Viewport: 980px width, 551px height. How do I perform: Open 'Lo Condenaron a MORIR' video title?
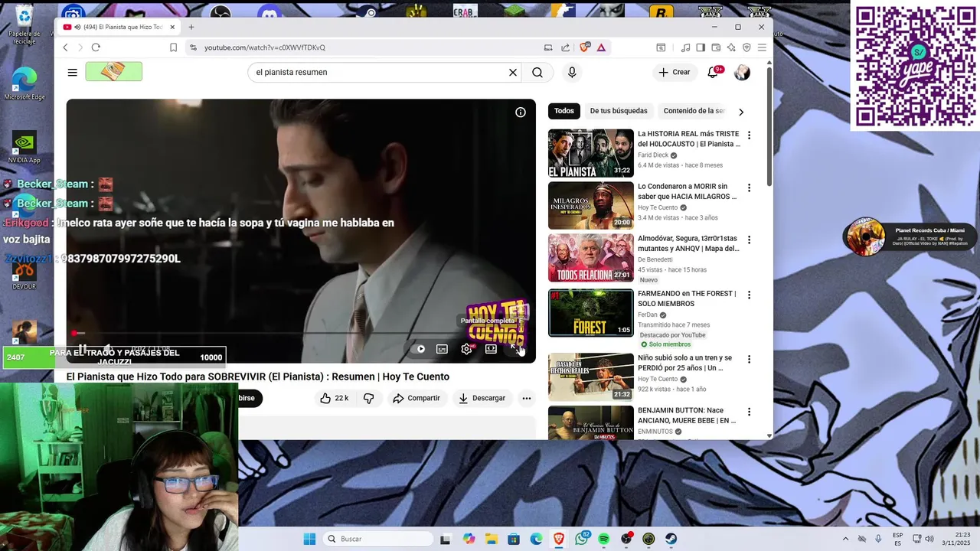688,191
